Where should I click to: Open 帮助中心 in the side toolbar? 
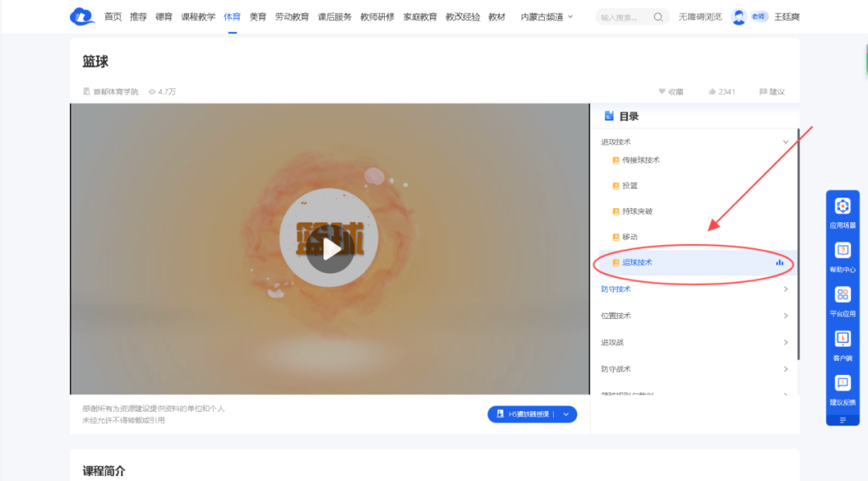(842, 257)
